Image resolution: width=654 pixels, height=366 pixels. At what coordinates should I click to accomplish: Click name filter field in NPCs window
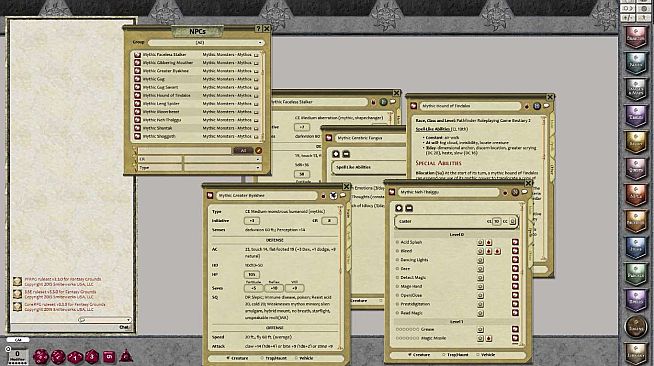pyautogui.click(x=184, y=150)
